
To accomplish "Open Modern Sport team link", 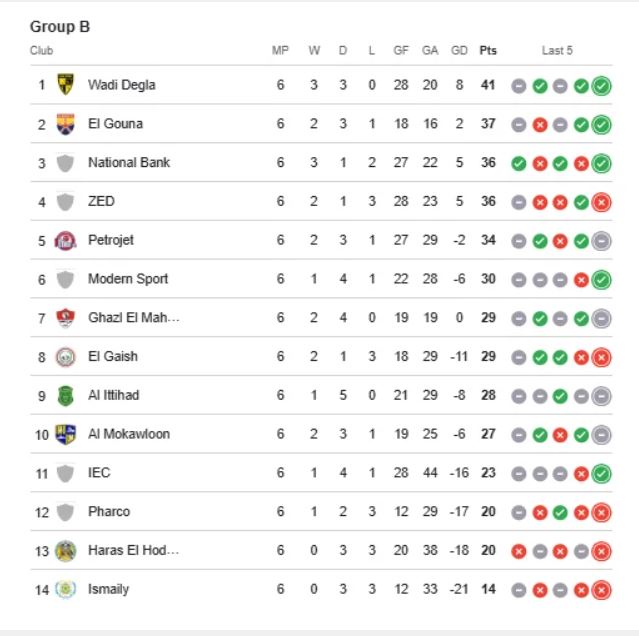I will tap(128, 279).
